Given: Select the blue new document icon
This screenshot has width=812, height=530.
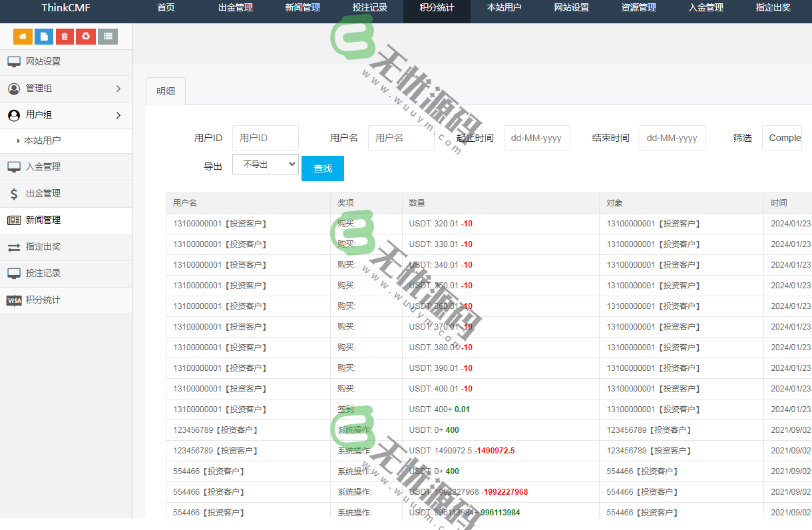Looking at the screenshot, I should click(44, 37).
